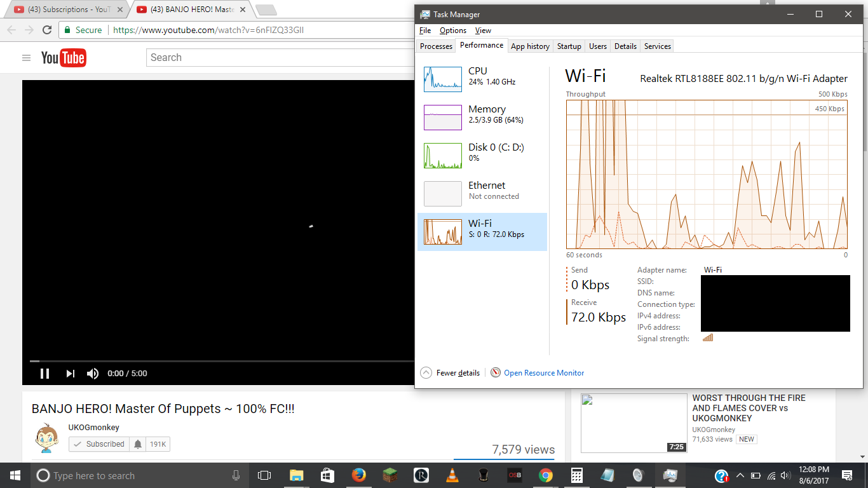Click the Open Resource Monitor link
Image resolution: width=868 pixels, height=488 pixels.
(543, 373)
